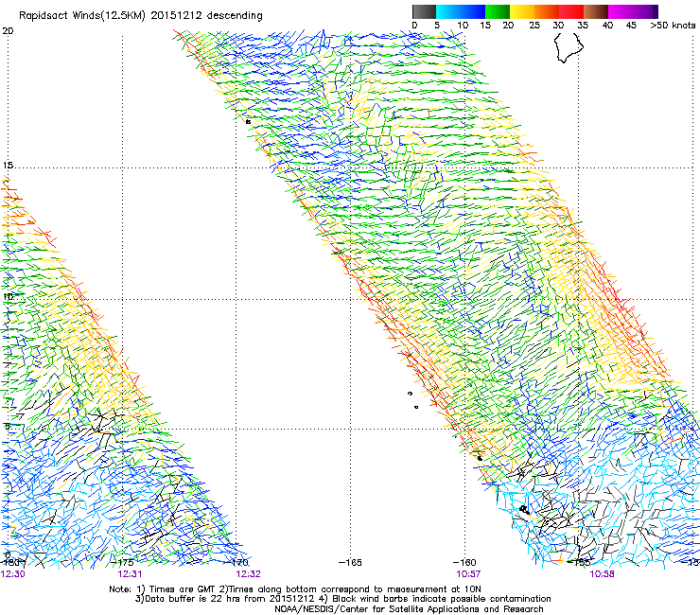Click the note '3)Data buffer is 22 hrs from 20151212'
700x615 pixels.
click(225, 599)
